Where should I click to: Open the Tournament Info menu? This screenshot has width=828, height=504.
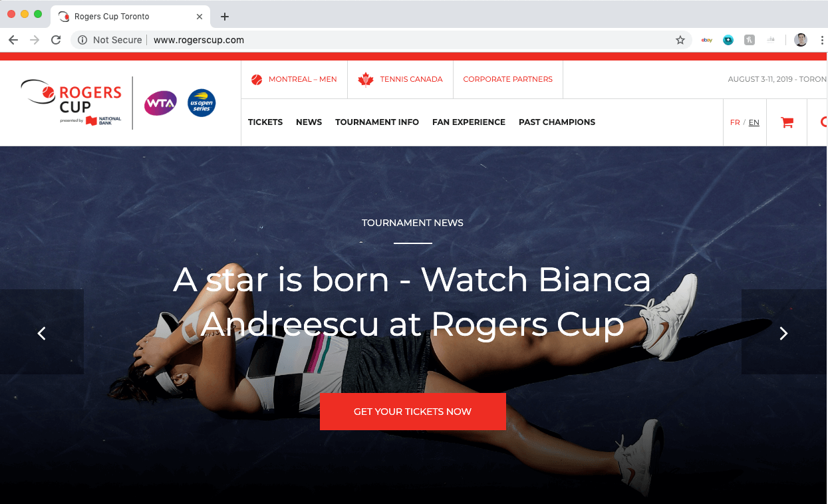(x=377, y=122)
